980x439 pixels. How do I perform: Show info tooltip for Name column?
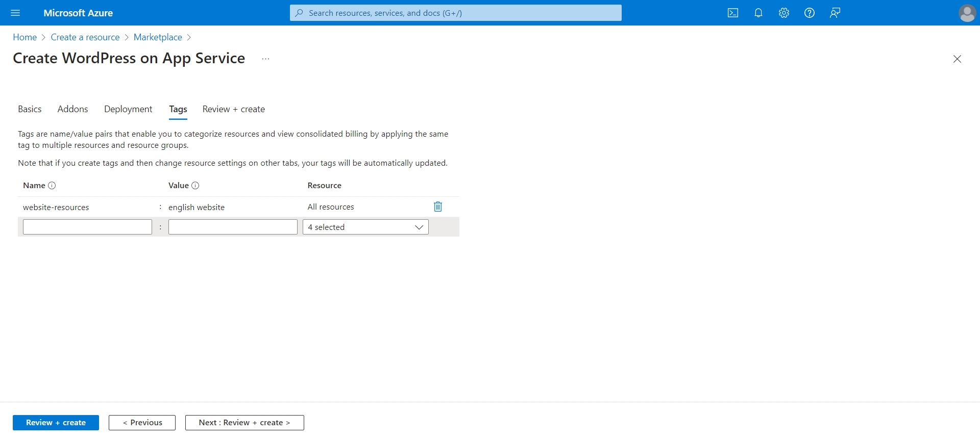[x=52, y=186]
